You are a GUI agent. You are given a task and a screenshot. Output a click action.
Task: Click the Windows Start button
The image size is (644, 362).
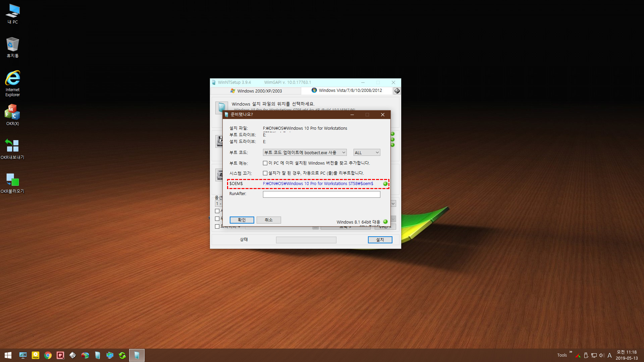point(8,355)
